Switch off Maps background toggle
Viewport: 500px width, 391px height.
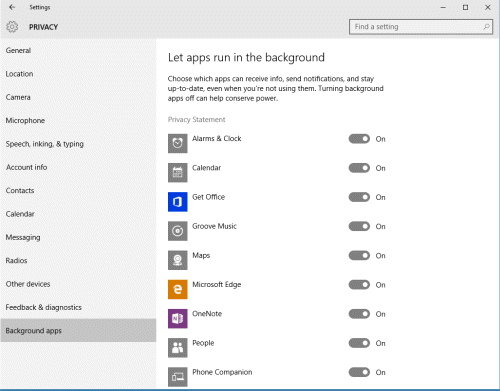(x=359, y=255)
